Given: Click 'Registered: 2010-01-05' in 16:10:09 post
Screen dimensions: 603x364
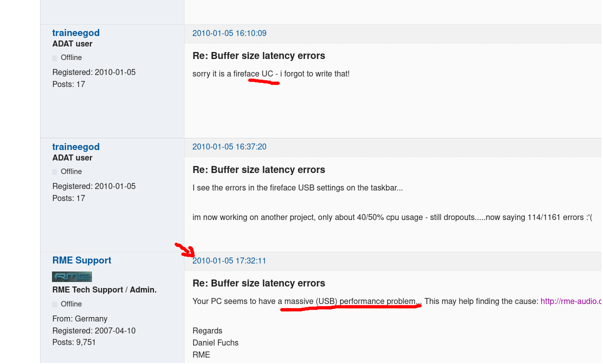Looking at the screenshot, I should pyautogui.click(x=94, y=72).
